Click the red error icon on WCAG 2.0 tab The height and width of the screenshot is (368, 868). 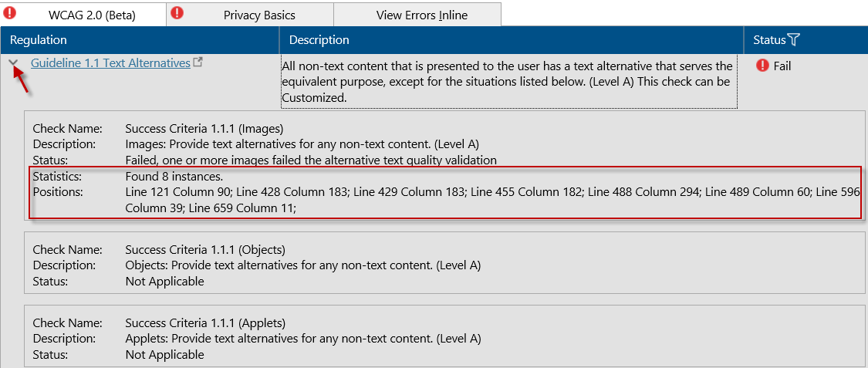pos(10,12)
